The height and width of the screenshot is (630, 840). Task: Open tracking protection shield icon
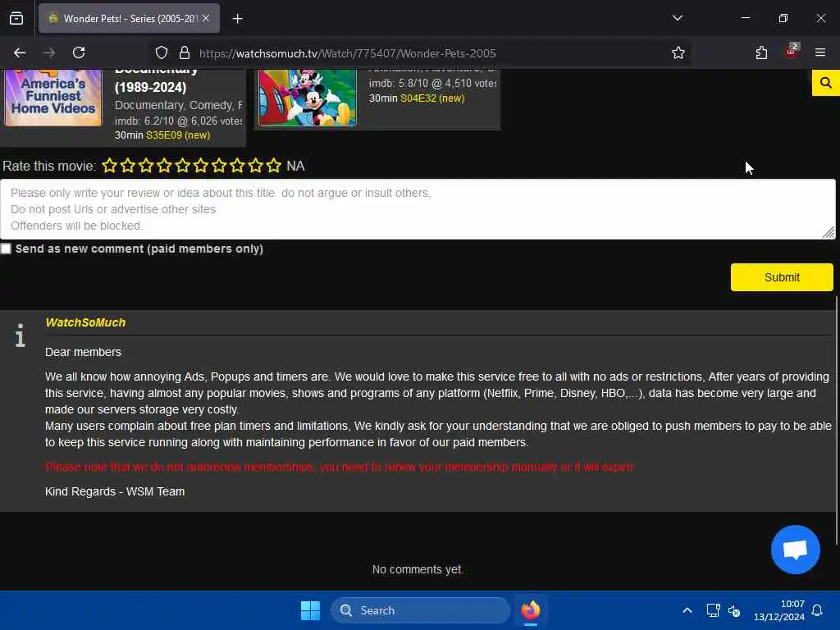point(162,53)
